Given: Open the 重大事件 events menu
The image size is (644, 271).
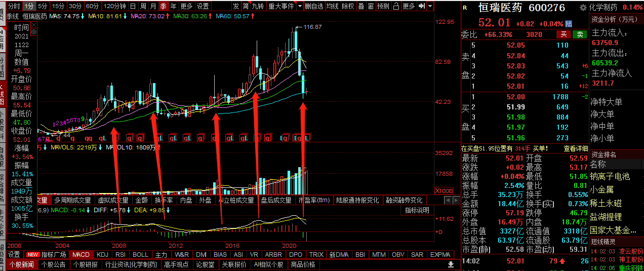Looking at the screenshot, I should pyautogui.click(x=281, y=6).
